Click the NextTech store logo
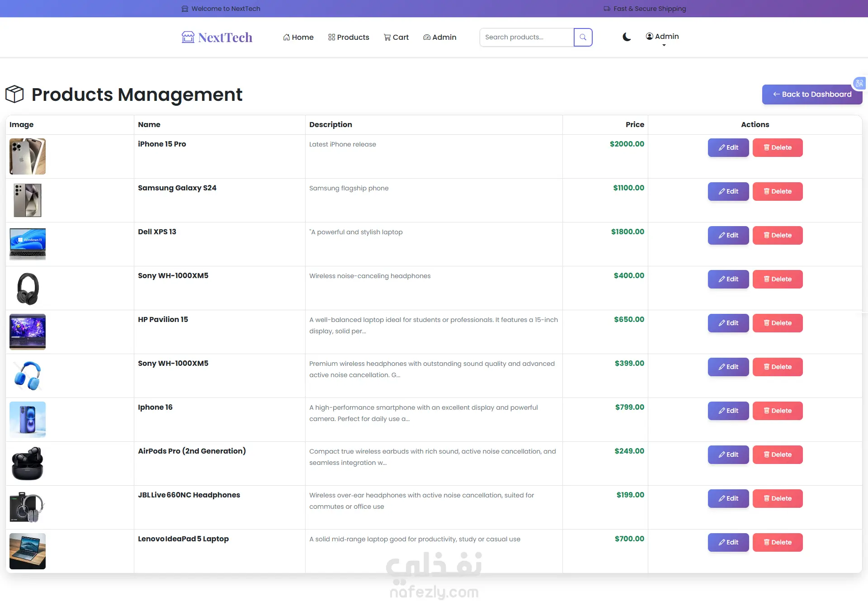 217,37
